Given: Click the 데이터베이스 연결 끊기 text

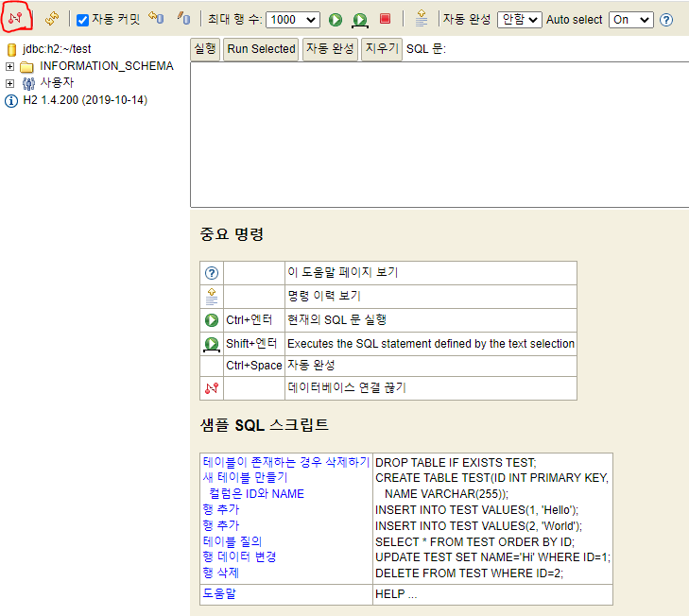Looking at the screenshot, I should (x=347, y=387).
